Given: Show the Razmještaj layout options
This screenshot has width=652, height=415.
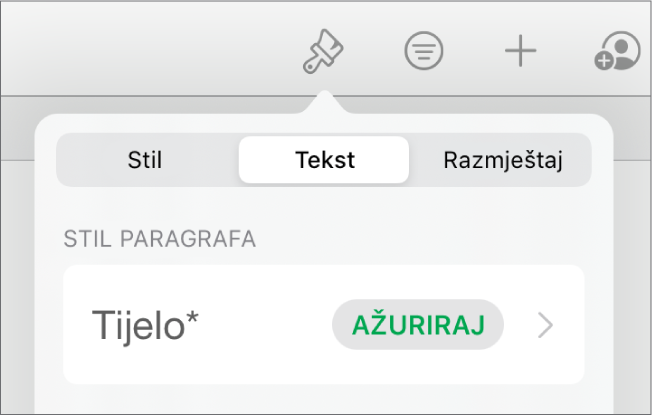Looking at the screenshot, I should click(x=502, y=161).
